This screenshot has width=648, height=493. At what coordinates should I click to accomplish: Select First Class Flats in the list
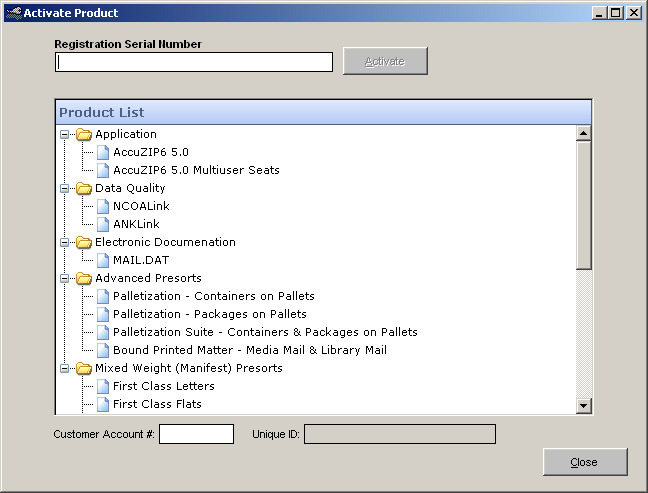(157, 404)
